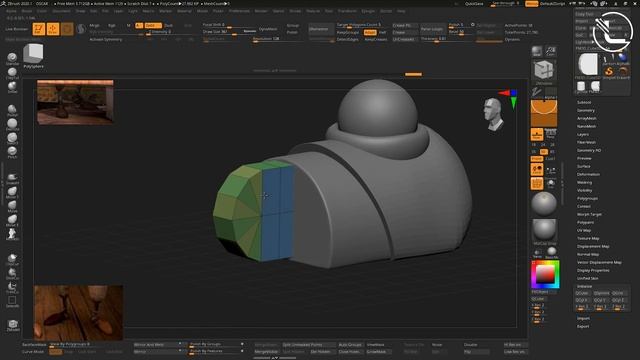Expand the Deformation section
This screenshot has width=640, height=360.
click(x=588, y=174)
